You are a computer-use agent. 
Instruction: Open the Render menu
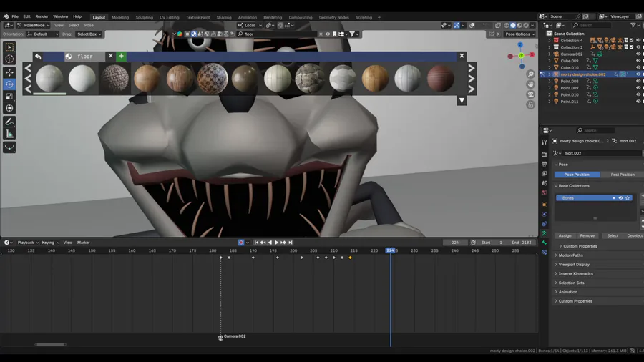coord(42,16)
